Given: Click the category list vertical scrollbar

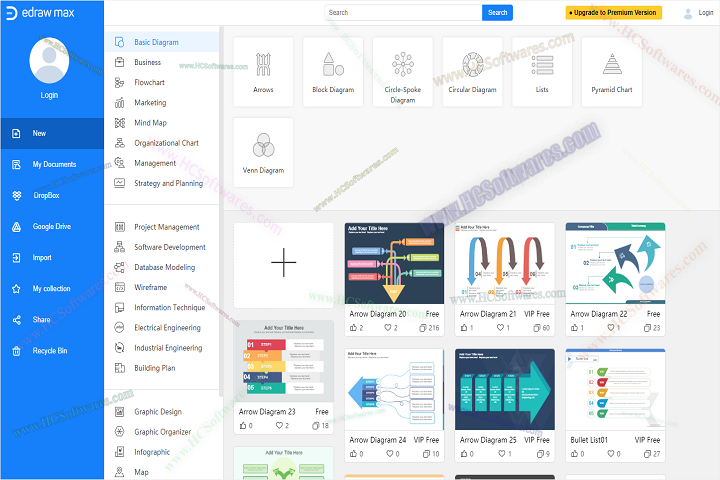Looking at the screenshot, I should pos(221,211).
